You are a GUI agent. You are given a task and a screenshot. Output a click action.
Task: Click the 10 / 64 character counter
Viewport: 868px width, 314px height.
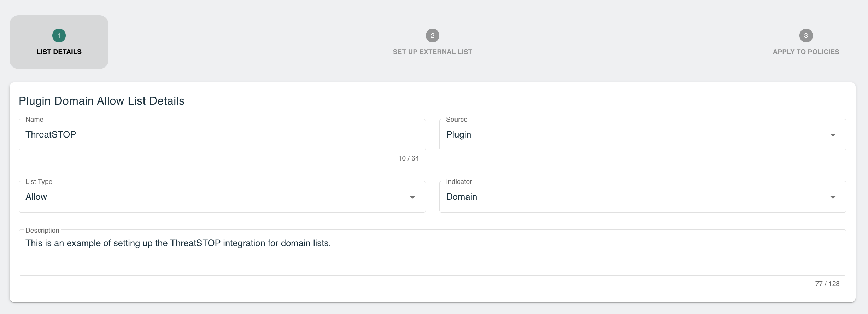pyautogui.click(x=409, y=158)
